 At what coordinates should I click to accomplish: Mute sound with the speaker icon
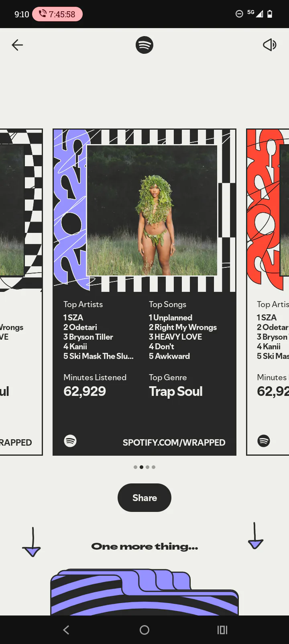coord(270,45)
